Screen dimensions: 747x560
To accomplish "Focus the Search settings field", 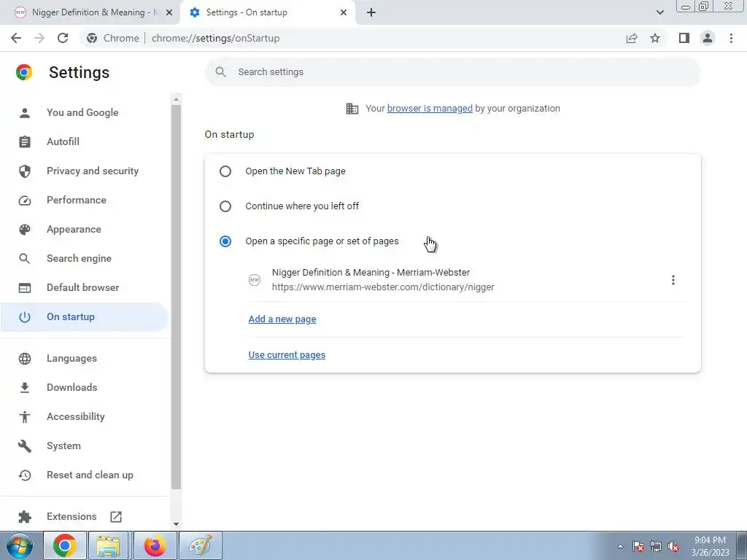I will point(452,72).
